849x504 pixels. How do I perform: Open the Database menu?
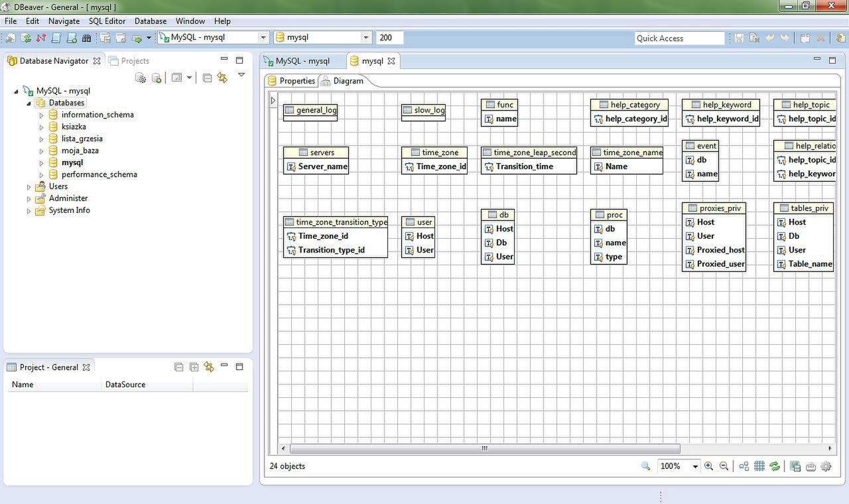[151, 21]
